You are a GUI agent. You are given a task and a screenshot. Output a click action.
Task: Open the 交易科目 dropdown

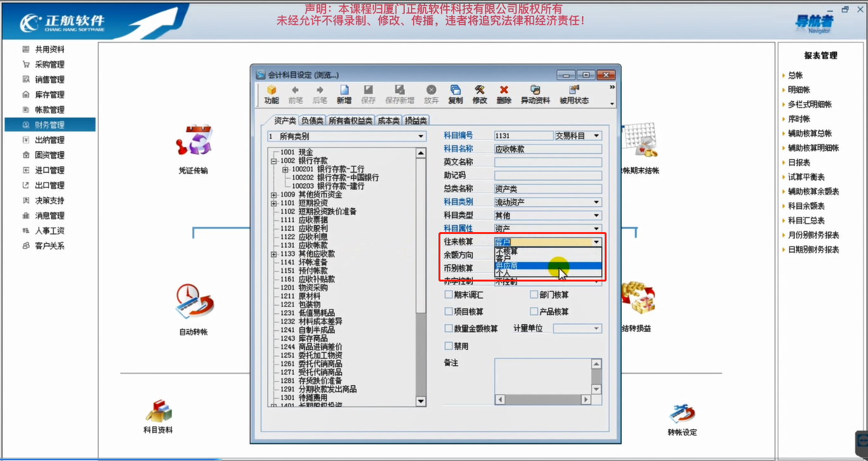(x=596, y=136)
